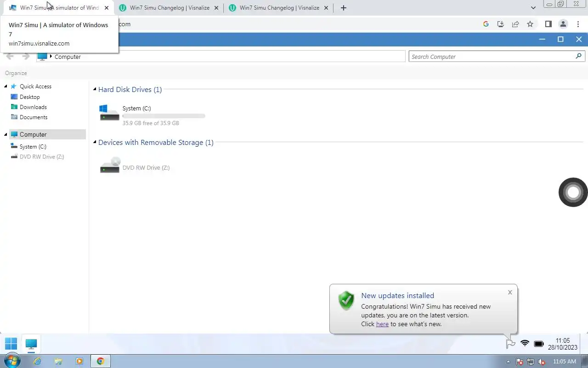Close the third Changelog tab
588x368 pixels.
click(x=326, y=8)
